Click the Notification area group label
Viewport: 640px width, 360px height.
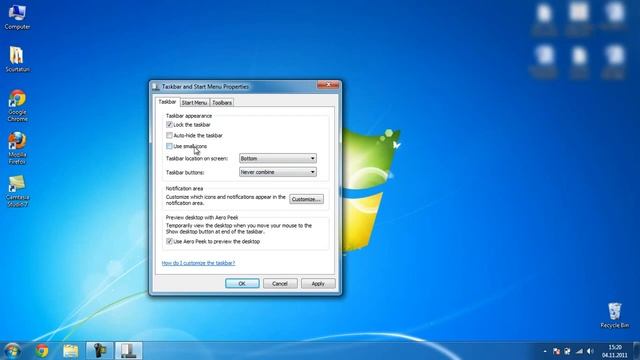point(184,189)
